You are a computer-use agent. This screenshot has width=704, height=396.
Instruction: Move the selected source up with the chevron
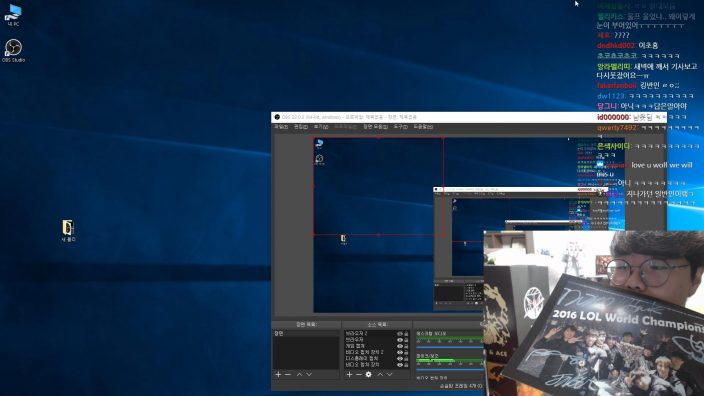tap(380, 374)
